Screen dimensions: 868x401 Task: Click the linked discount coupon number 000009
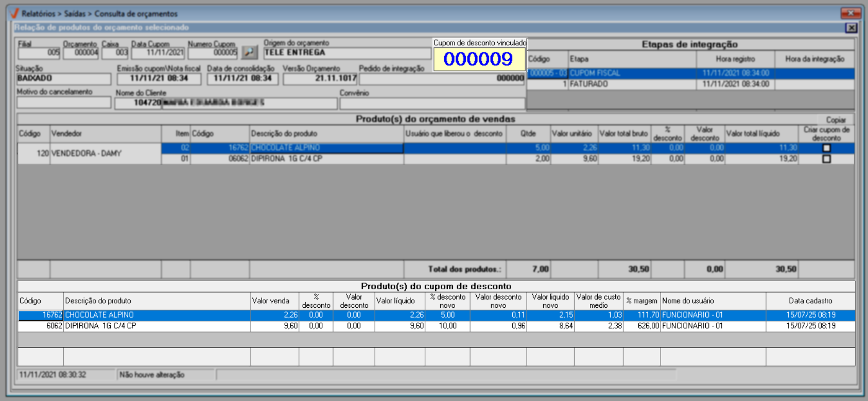click(x=478, y=59)
